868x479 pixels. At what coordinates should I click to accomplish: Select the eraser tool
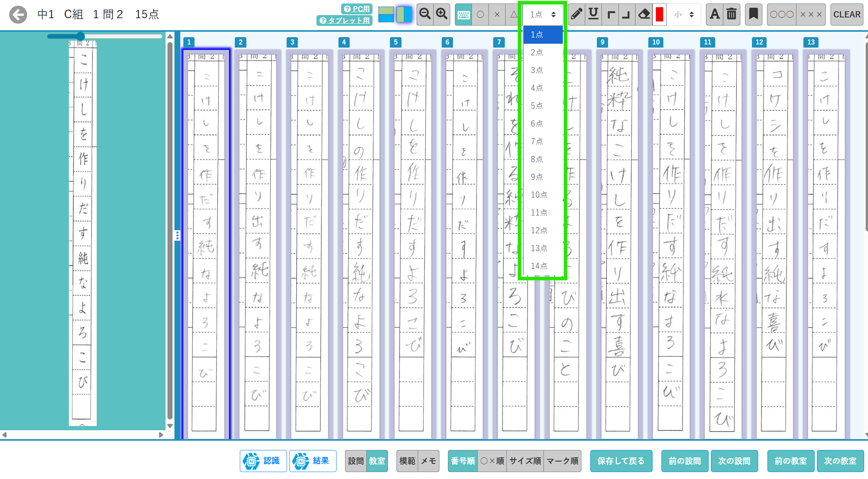pos(644,15)
